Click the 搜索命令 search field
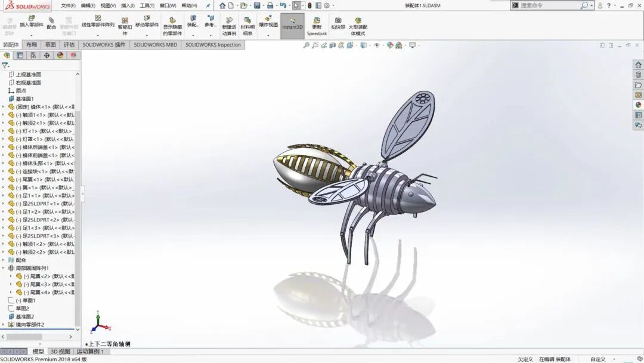The width and height of the screenshot is (644, 363). point(549,5)
